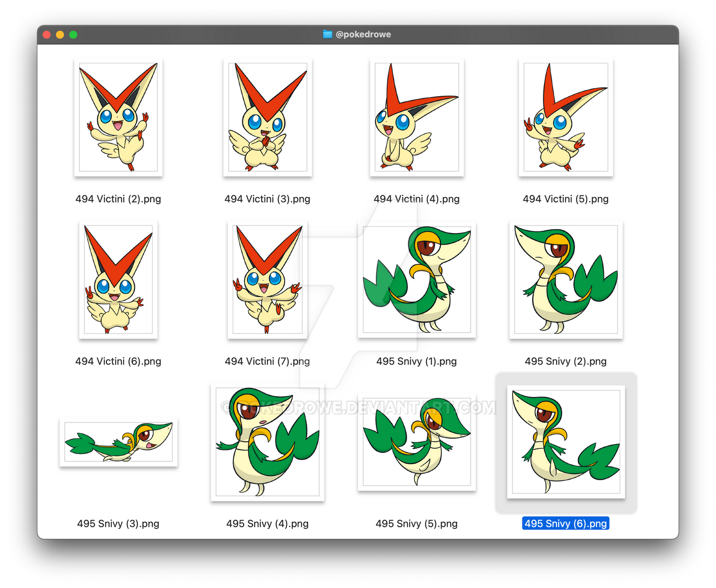This screenshot has height=588, width=716.
Task: Close the @pokedrowe Finder window
Action: [x=47, y=35]
